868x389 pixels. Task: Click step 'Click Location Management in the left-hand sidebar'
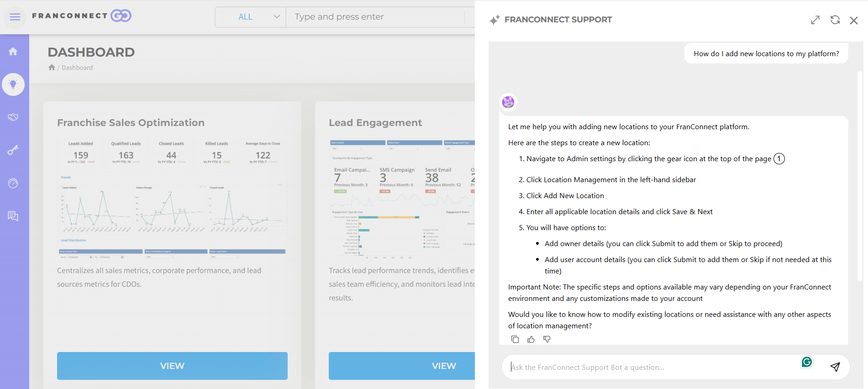[611, 179]
